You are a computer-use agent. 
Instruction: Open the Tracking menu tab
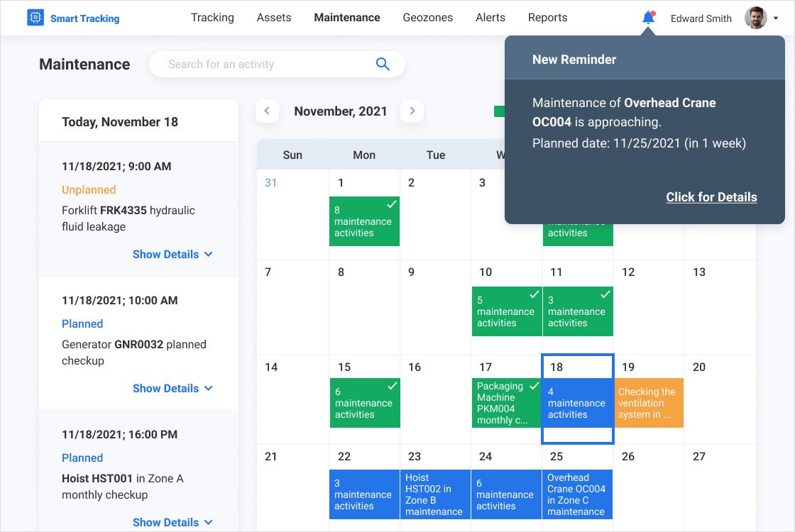212,18
